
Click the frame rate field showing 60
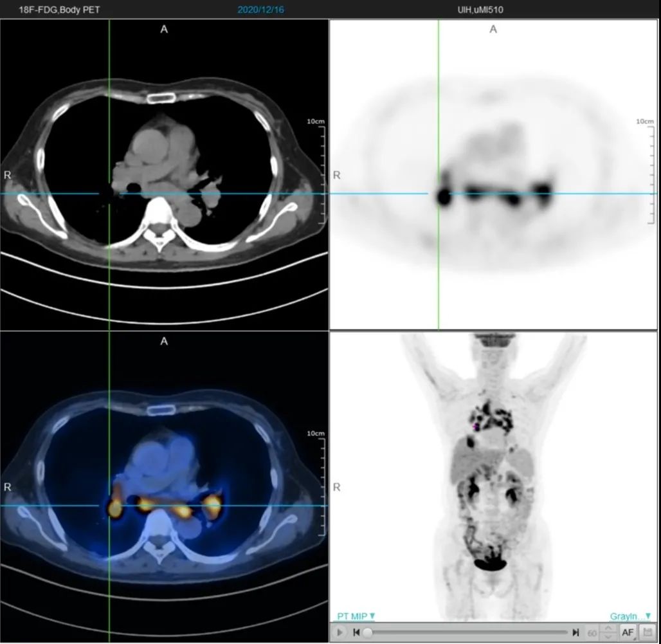click(592, 632)
